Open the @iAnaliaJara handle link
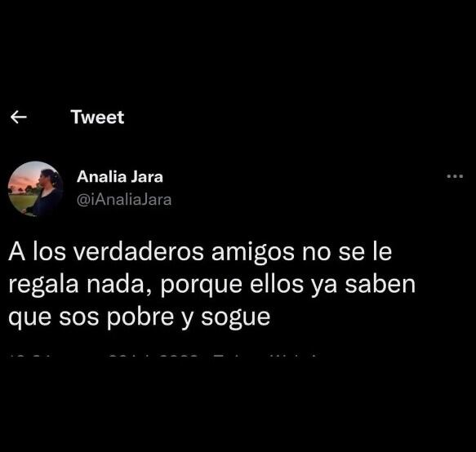This screenshot has width=476, height=452. (x=124, y=200)
